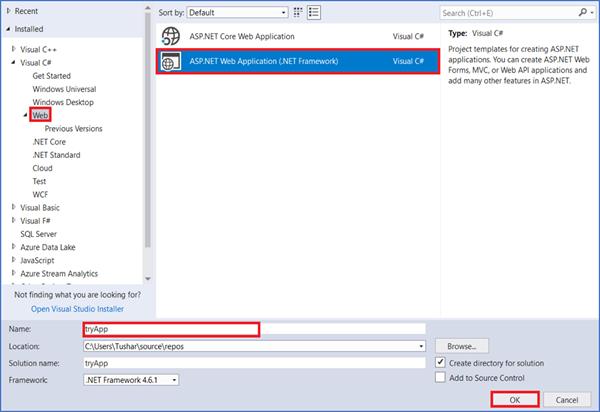Expand the Visual C++ node
The height and width of the screenshot is (412, 600).
14,49
